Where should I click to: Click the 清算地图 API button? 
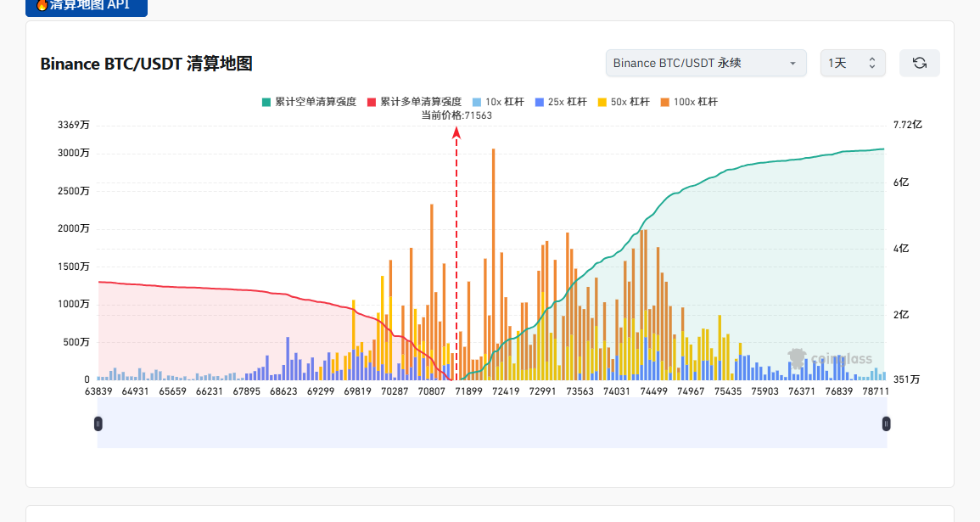coord(87,6)
